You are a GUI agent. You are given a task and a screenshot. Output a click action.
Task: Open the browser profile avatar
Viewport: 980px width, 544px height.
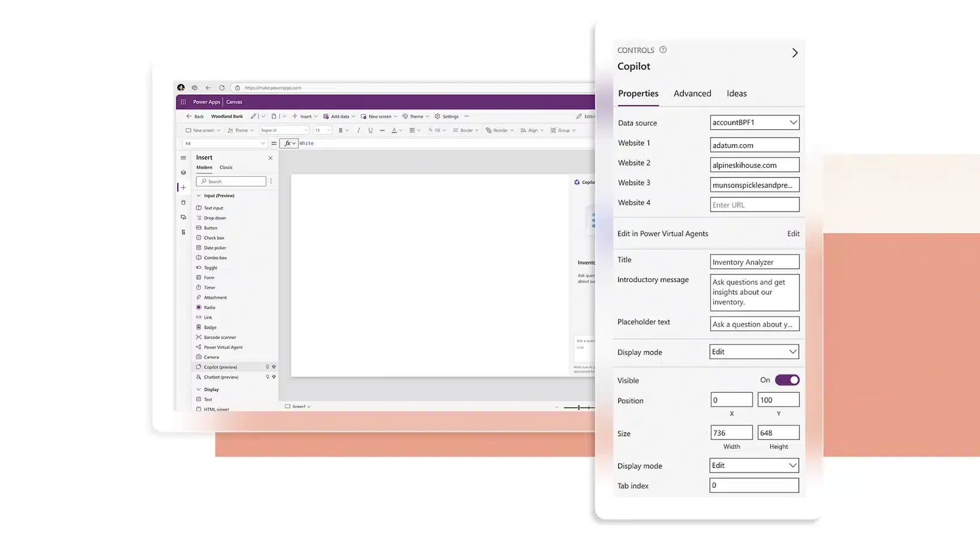click(181, 88)
